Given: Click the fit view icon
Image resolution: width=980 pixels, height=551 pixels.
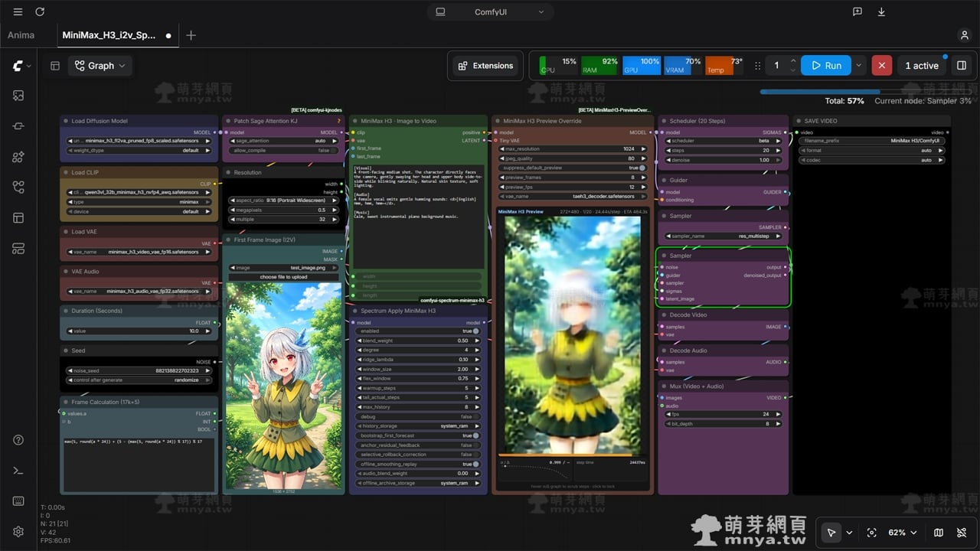Looking at the screenshot, I should [x=871, y=533].
